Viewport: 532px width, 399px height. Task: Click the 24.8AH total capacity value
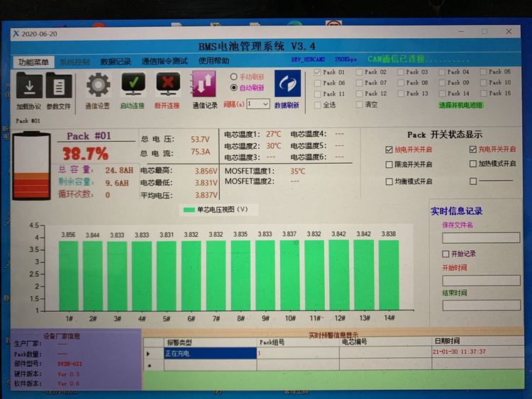[119, 170]
